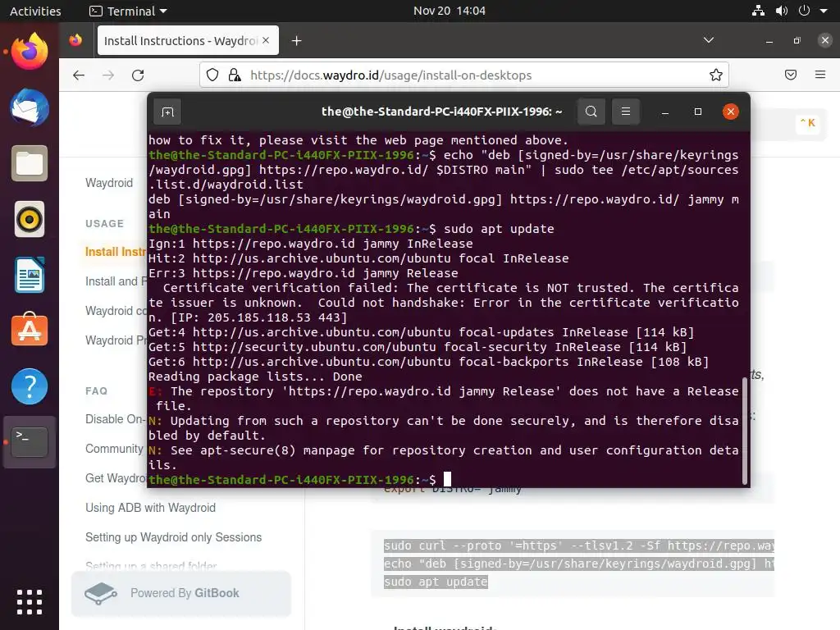Bookmark this page with the star
The width and height of the screenshot is (840, 630).
tap(715, 75)
